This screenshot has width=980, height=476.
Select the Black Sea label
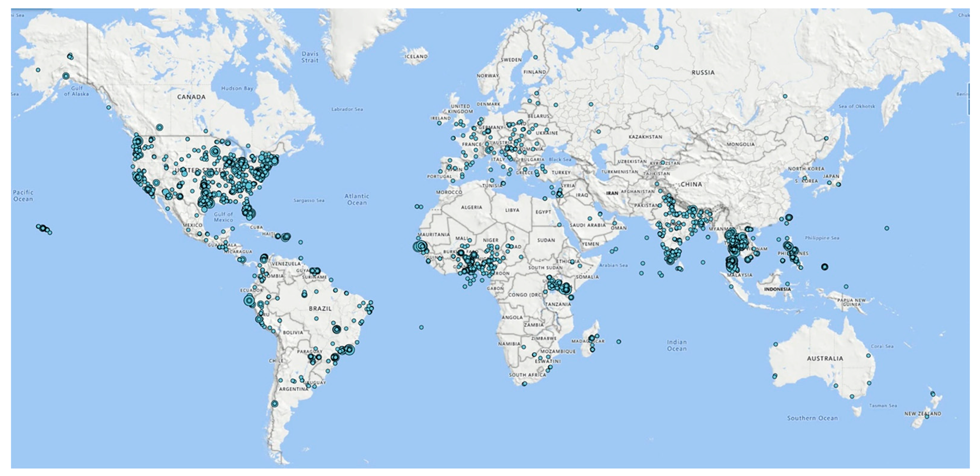pos(560,160)
